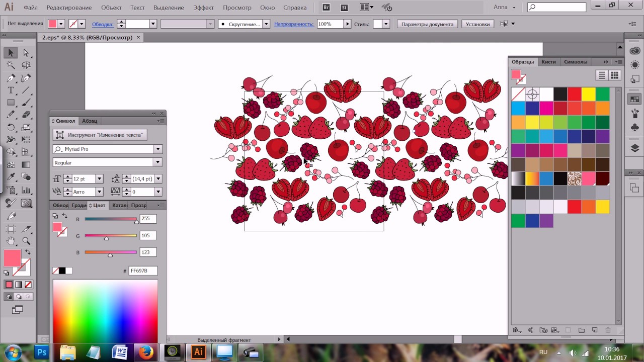The image size is (644, 362).
Task: Expand the 12 pt font size dropdown
Action: [x=99, y=179]
